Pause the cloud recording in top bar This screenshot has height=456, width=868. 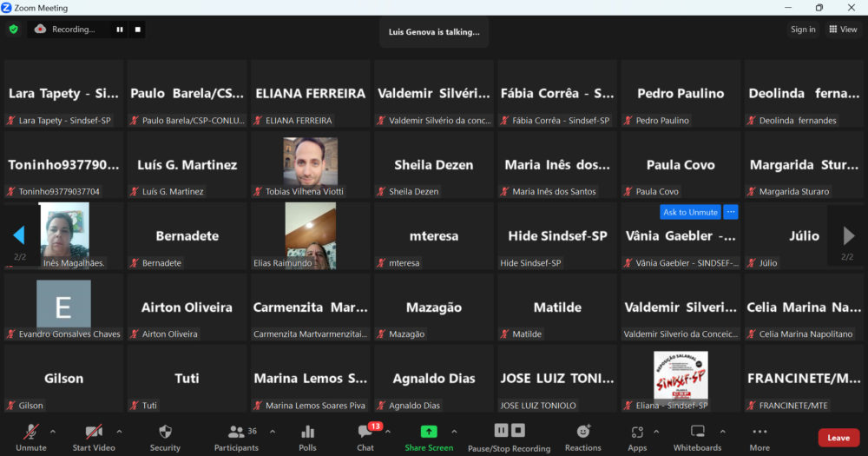tap(120, 30)
